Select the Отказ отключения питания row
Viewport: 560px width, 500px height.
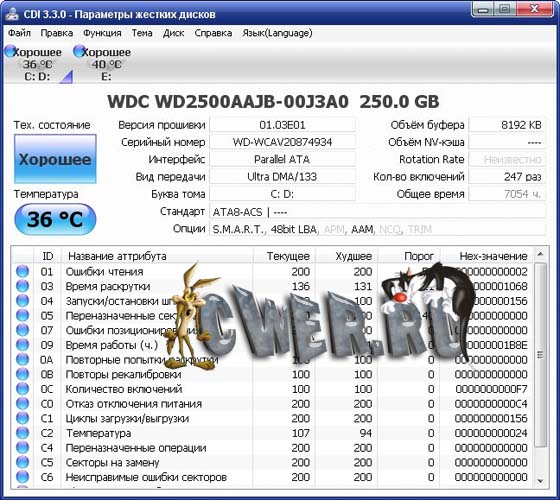(x=273, y=404)
